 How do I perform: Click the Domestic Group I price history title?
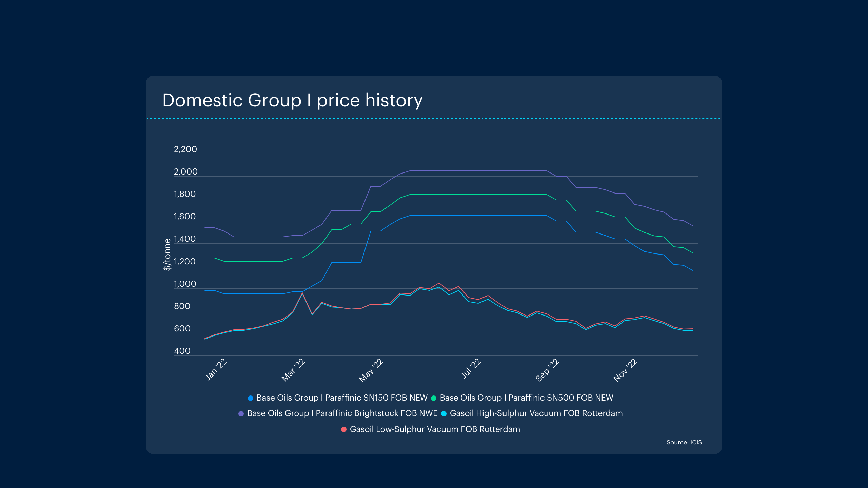pos(292,100)
